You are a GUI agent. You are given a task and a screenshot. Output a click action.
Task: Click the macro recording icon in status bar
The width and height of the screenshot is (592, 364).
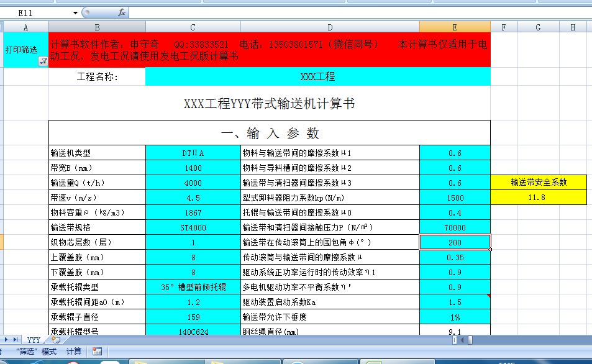(x=97, y=352)
